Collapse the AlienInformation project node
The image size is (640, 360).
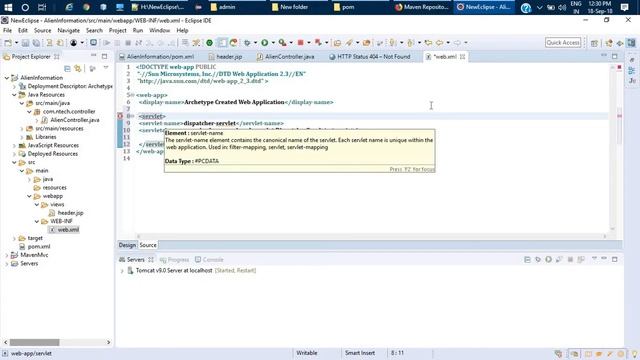coord(7,78)
